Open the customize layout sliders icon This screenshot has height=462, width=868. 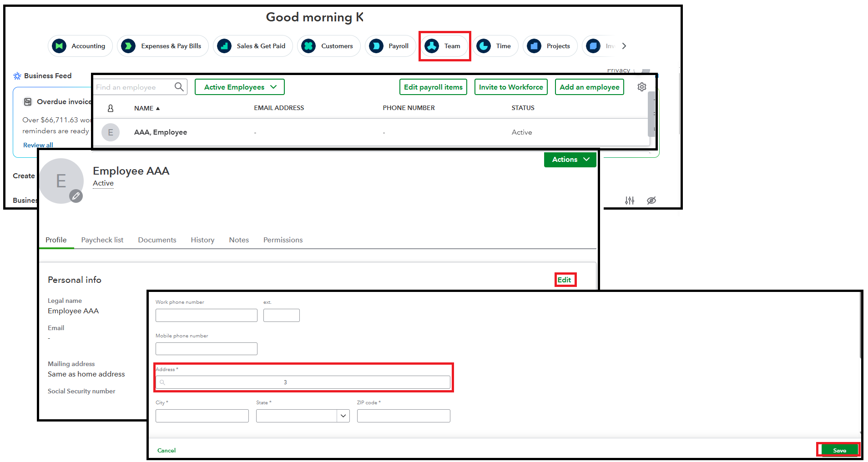[x=630, y=201]
